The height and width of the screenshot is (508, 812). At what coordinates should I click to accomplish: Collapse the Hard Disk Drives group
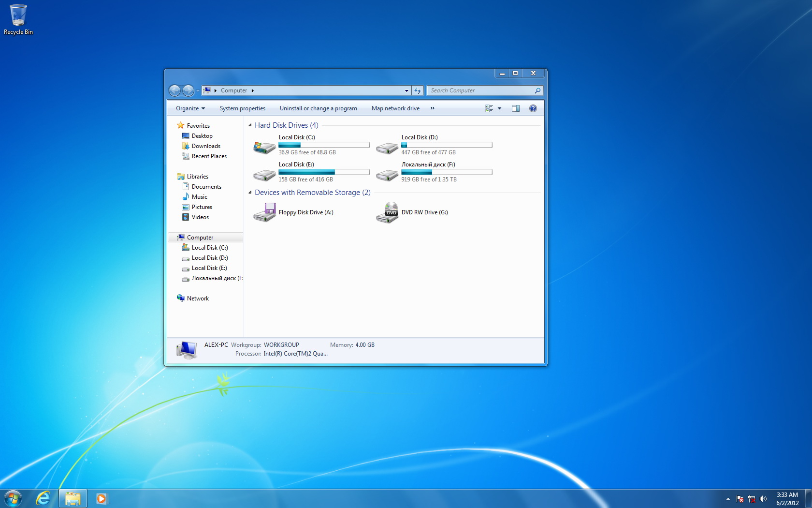(x=250, y=125)
